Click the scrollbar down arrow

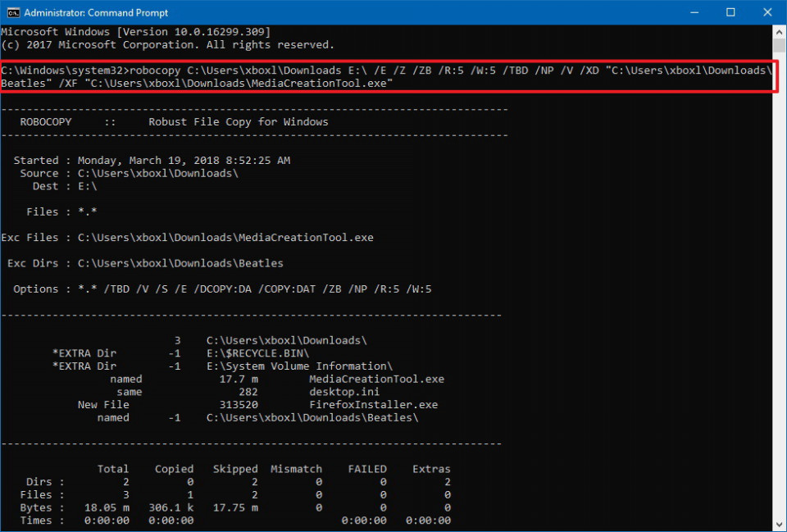(x=779, y=523)
